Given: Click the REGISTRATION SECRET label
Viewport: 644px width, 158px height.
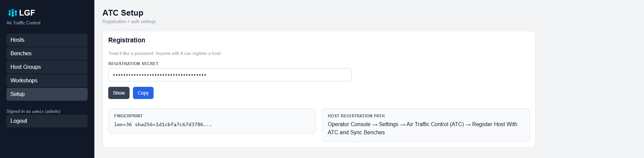Looking at the screenshot, I should tap(133, 64).
